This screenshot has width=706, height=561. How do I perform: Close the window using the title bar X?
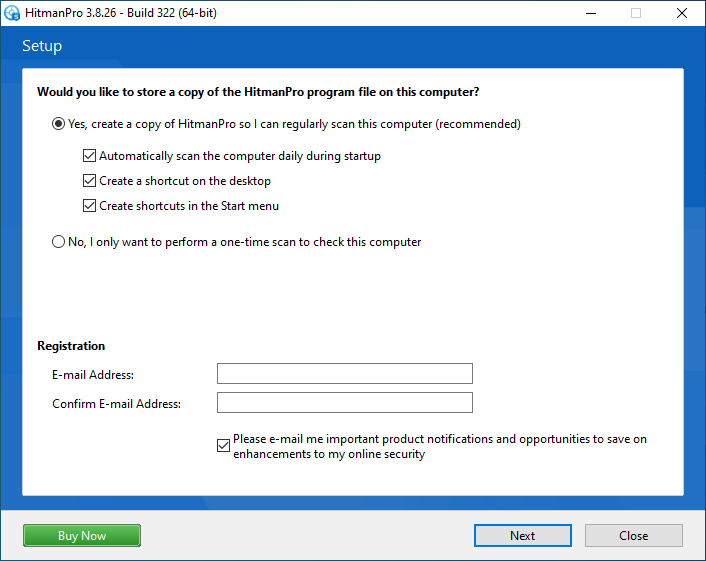click(x=682, y=13)
